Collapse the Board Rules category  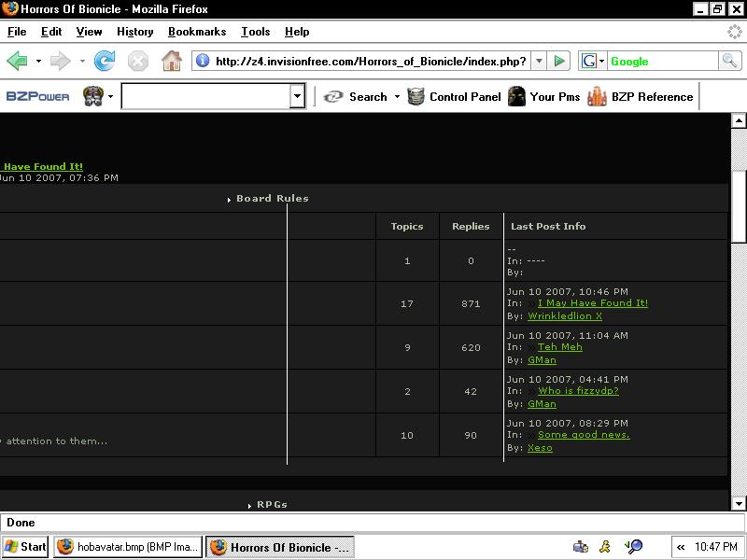coord(229,200)
